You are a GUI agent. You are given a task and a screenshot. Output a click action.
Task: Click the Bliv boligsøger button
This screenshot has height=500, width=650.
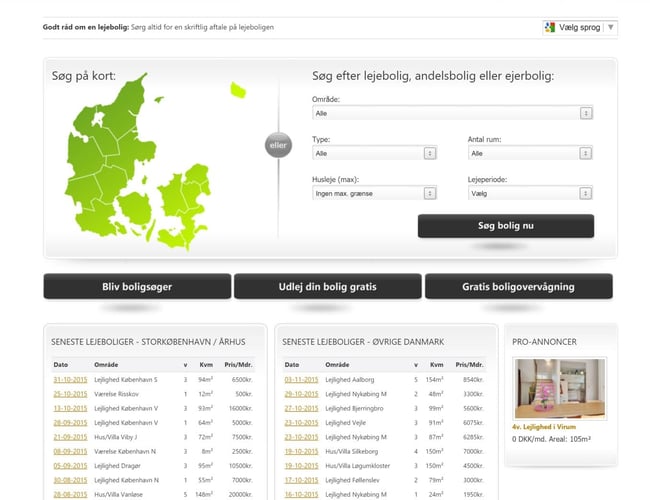point(137,287)
